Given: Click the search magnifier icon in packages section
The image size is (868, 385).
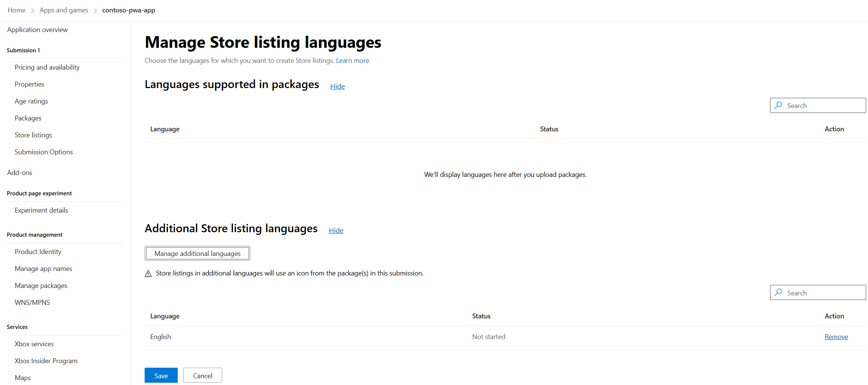Looking at the screenshot, I should [778, 105].
